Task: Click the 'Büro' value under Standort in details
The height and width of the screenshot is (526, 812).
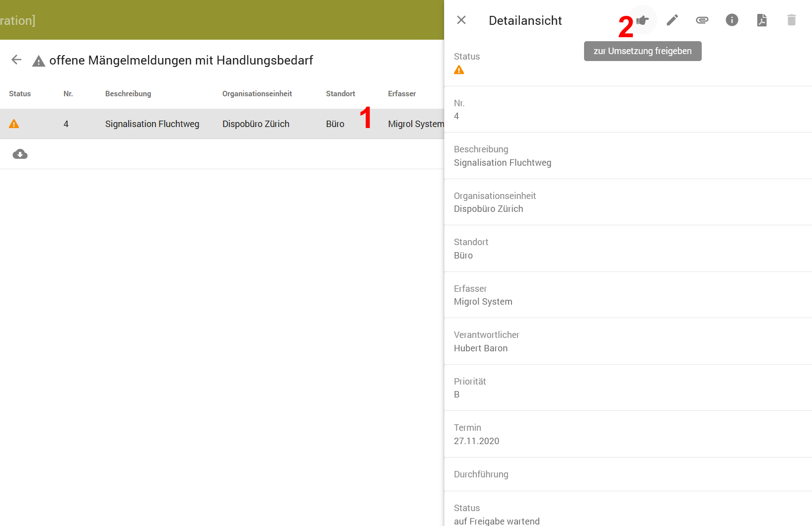Action: pos(463,256)
